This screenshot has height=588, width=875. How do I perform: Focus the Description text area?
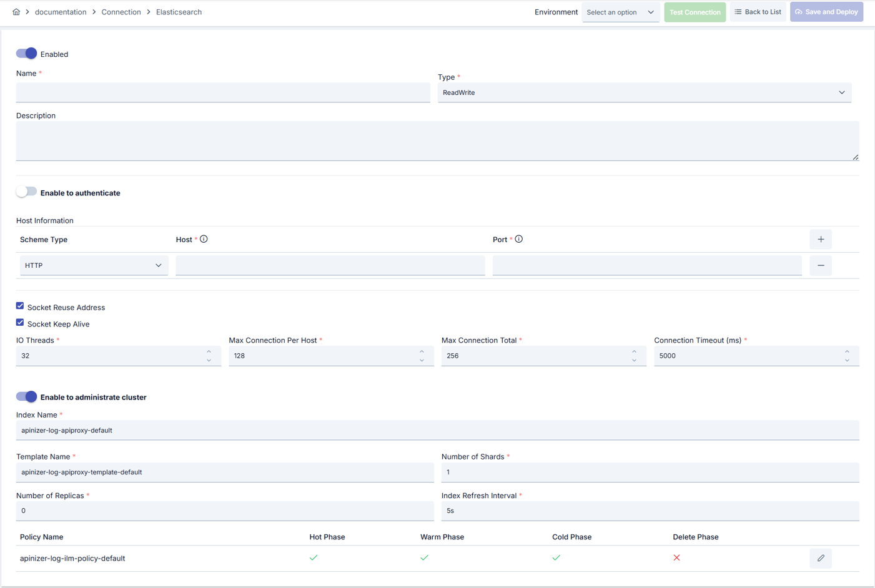[x=437, y=141]
